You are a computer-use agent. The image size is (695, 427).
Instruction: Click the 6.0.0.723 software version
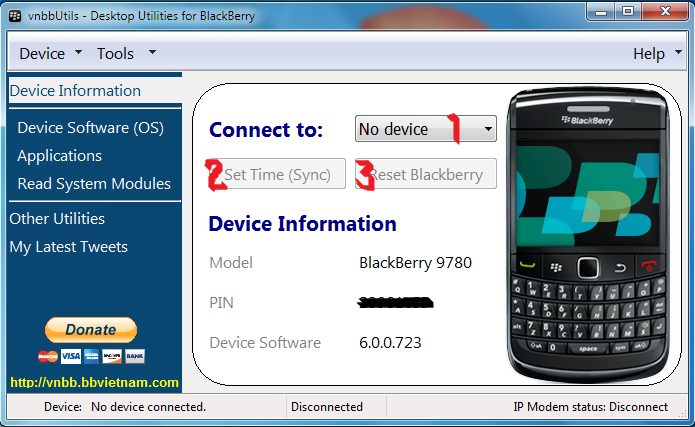[x=390, y=343]
